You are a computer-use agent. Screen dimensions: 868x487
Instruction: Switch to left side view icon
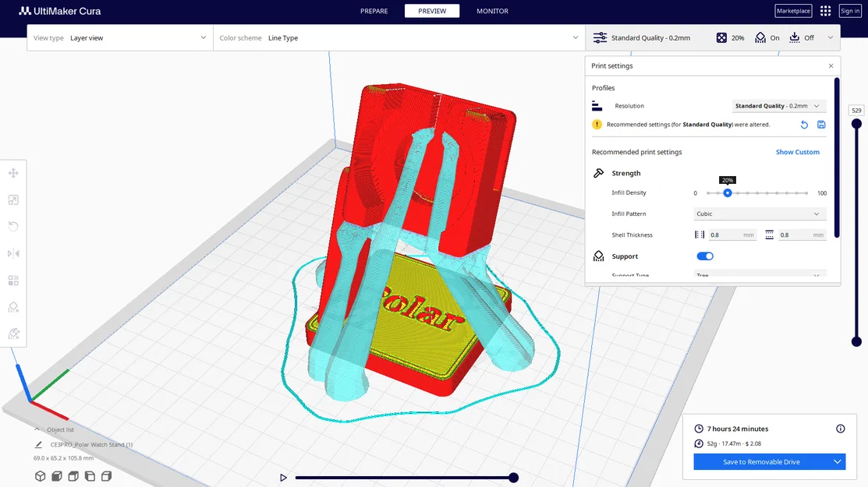click(90, 476)
